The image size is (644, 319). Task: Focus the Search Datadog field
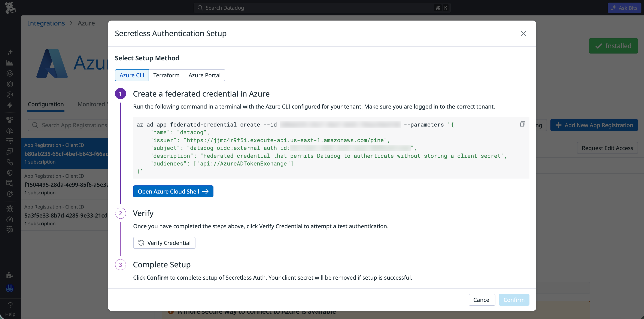click(322, 8)
